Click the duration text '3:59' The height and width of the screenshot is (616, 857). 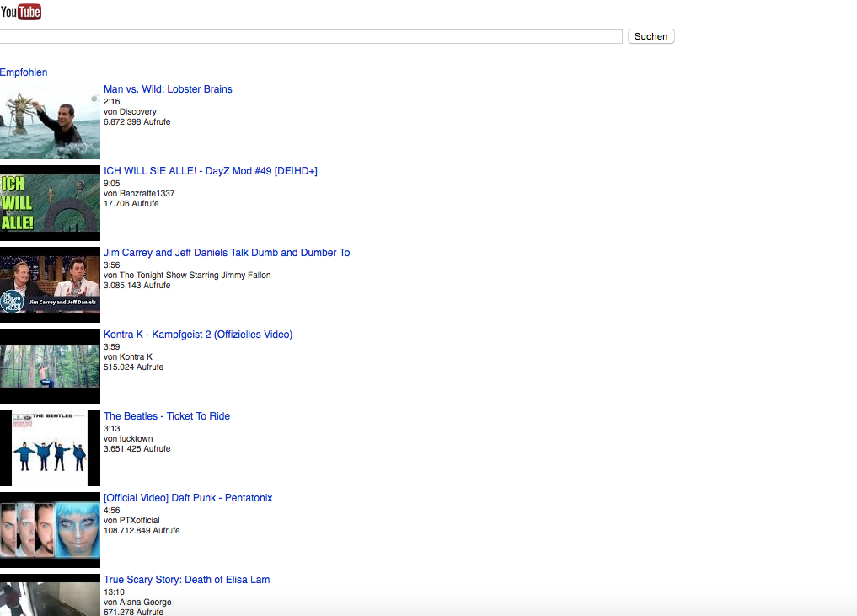point(111,346)
